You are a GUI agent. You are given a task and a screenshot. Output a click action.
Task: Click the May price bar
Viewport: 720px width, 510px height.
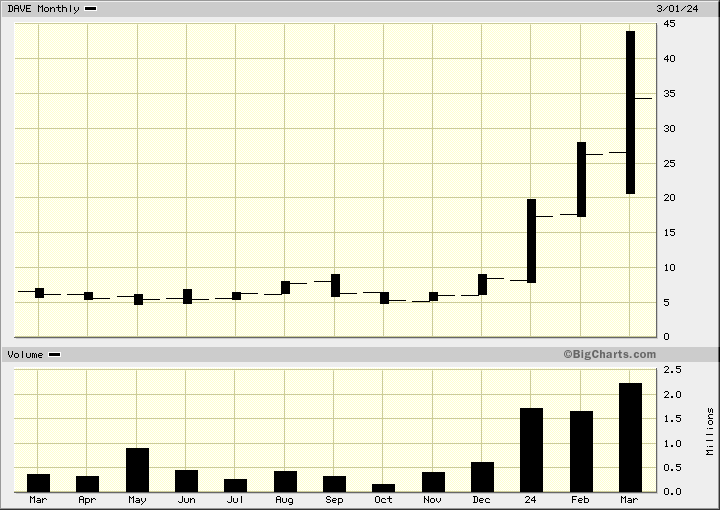click(138, 299)
